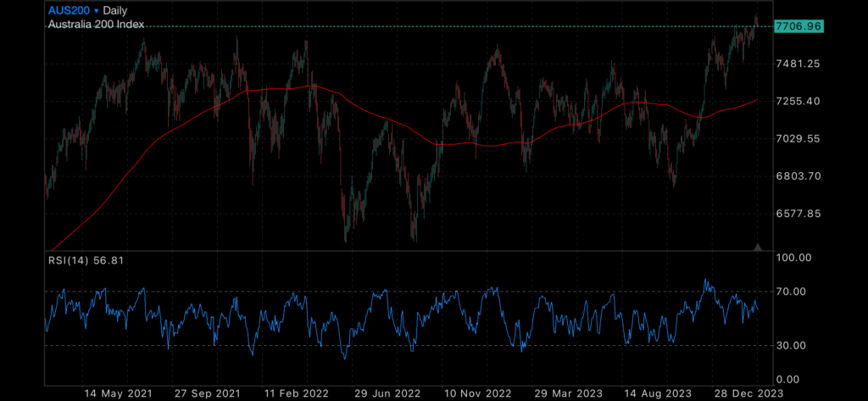This screenshot has width=868, height=401.
Task: Click the 7255.40 price axis label
Action: point(798,102)
